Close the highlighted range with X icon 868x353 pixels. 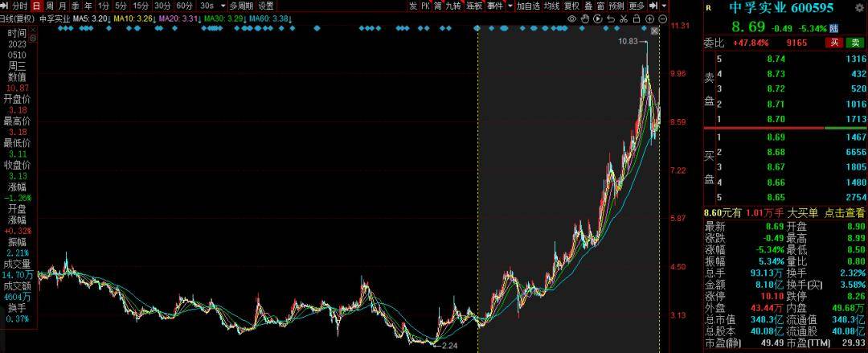pos(654,31)
